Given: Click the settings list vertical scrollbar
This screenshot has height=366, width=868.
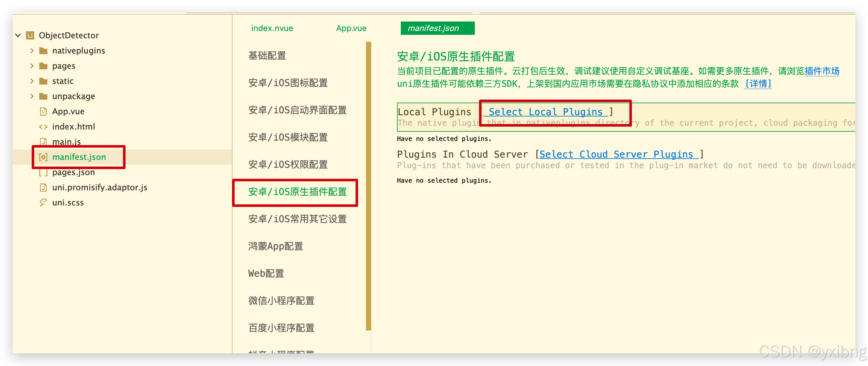Looking at the screenshot, I should pyautogui.click(x=368, y=186).
